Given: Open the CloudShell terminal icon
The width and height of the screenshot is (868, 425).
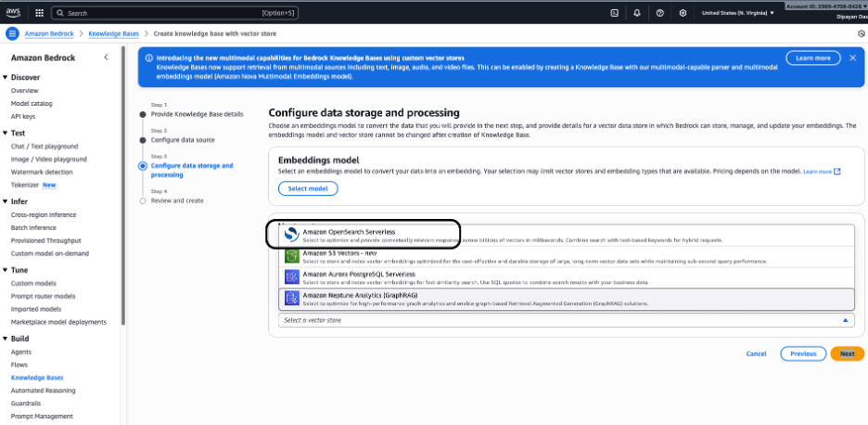Looking at the screenshot, I should [x=615, y=13].
